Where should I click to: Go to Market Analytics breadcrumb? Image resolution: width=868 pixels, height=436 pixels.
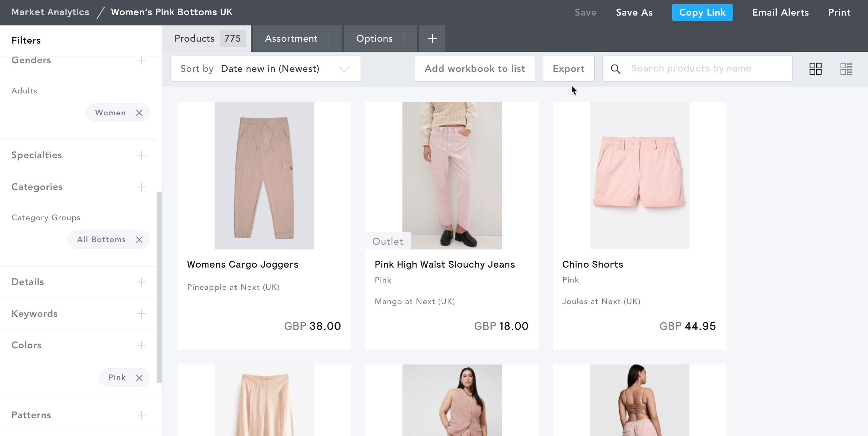[50, 12]
